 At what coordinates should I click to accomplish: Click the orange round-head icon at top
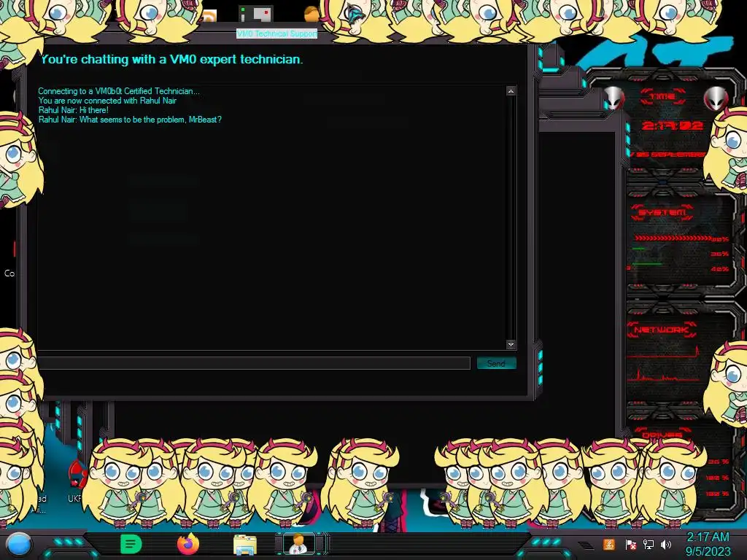tap(311, 14)
